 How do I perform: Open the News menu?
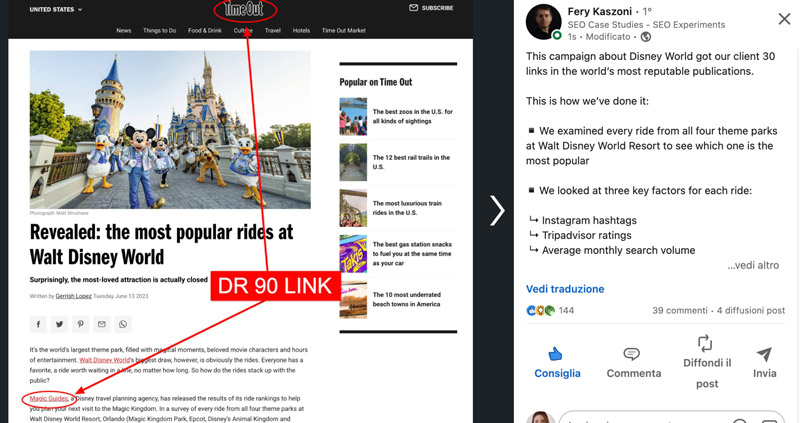click(123, 31)
